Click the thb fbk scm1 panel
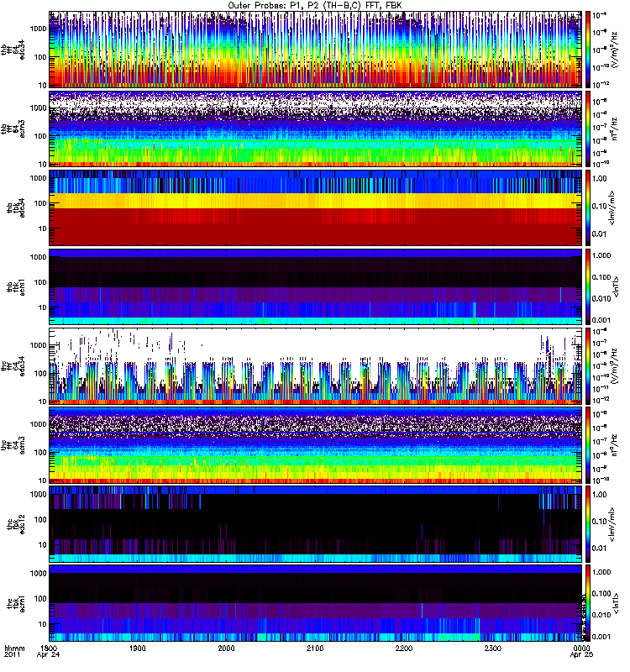 click(316, 286)
